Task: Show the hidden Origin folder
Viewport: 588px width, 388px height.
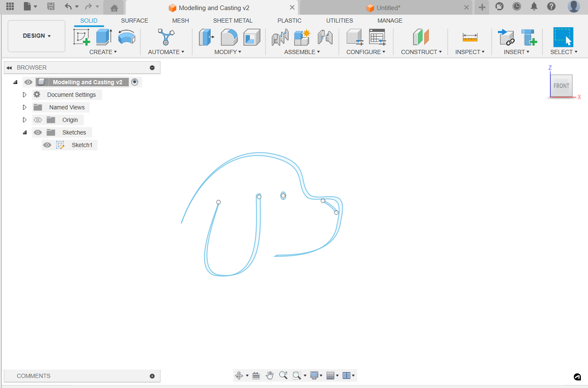Action: (x=38, y=120)
